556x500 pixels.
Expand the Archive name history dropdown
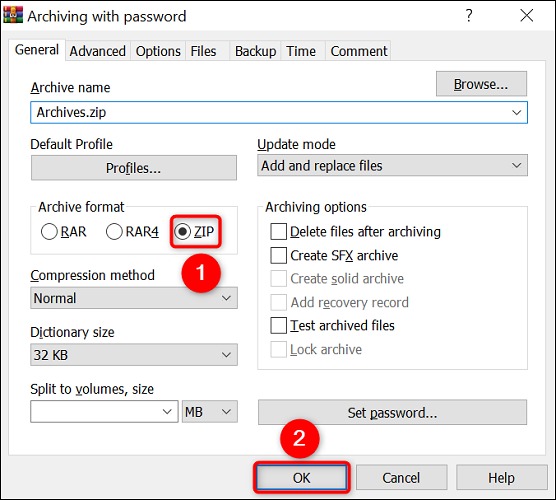pyautogui.click(x=517, y=113)
